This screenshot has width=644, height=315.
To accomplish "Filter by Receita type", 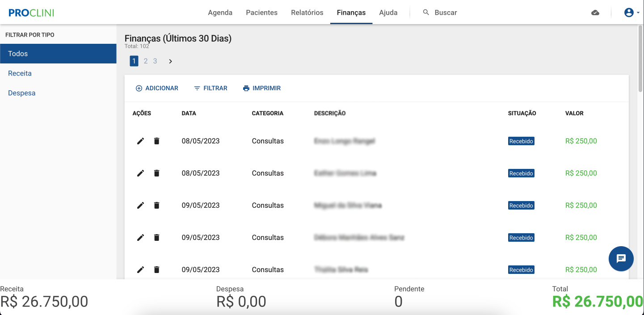I will tap(20, 73).
